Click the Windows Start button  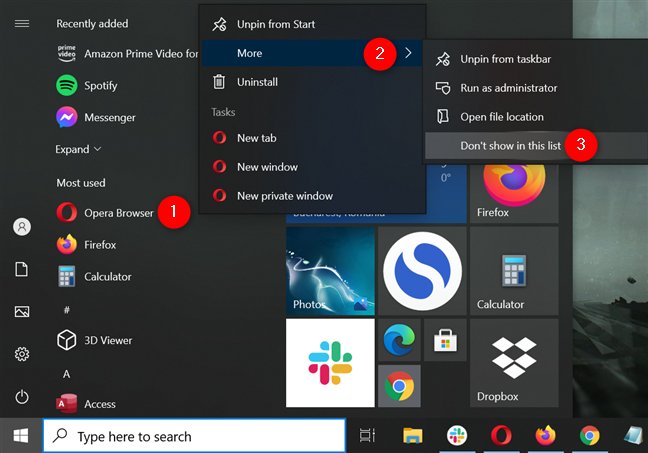tap(20, 436)
